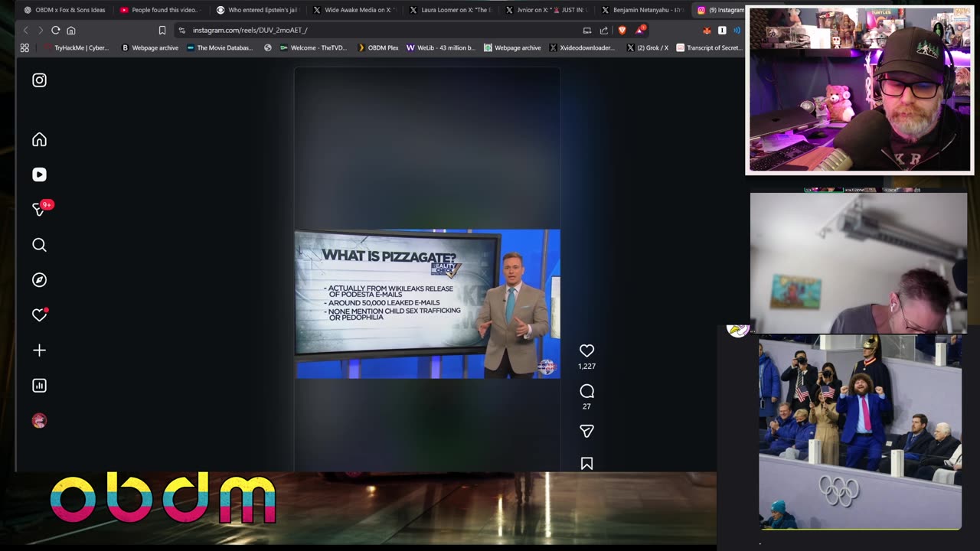Open Transcript of Secret bookmark
Viewport: 980px width, 551px height.
[709, 47]
